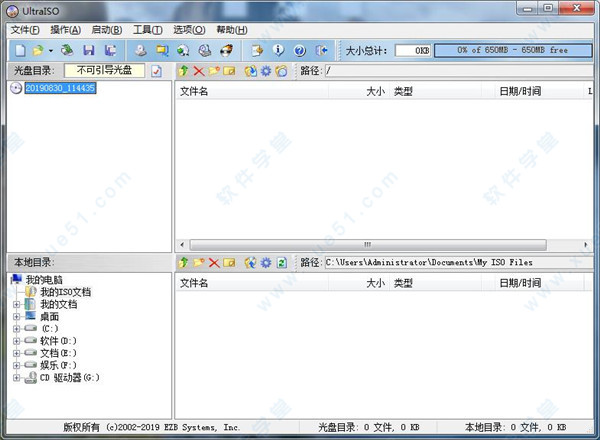Click the folder-with-disc icon next to the disc pane gear
The width and height of the screenshot is (600, 440).
(281, 71)
